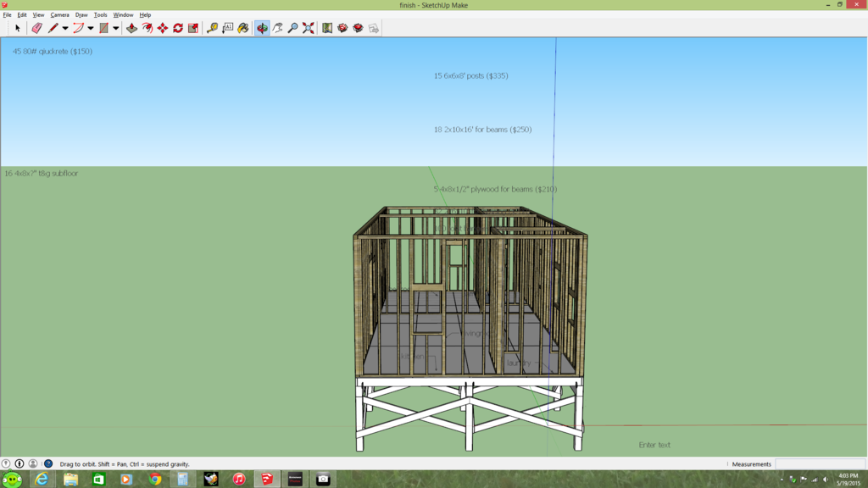Open Internet Explorer from taskbar
The image size is (868, 488).
pyautogui.click(x=42, y=480)
